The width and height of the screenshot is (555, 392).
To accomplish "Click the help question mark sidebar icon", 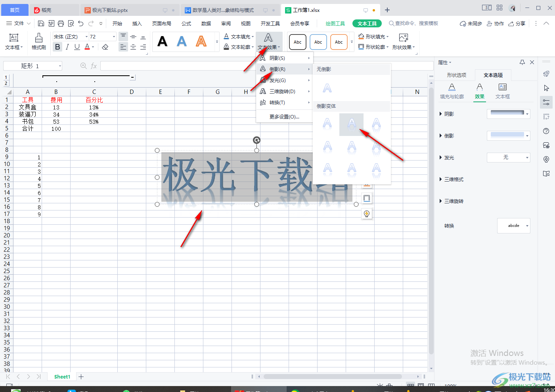I will click(x=546, y=131).
